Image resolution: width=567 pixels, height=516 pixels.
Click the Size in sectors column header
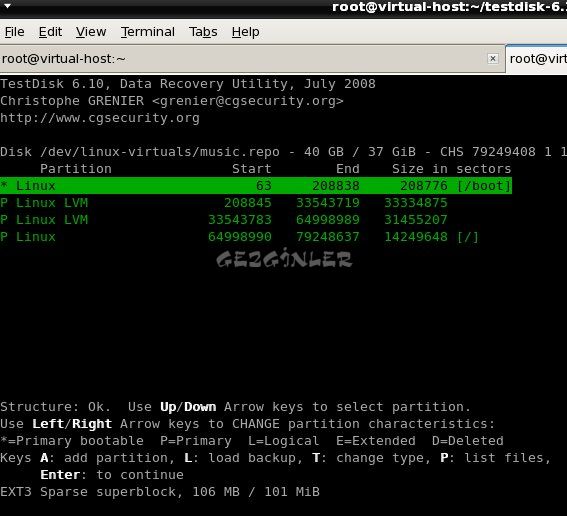pyautogui.click(x=451, y=169)
